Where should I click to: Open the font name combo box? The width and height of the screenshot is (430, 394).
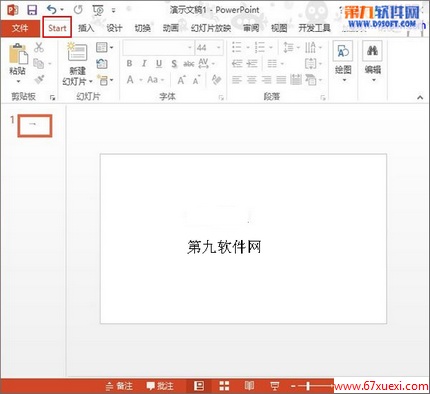click(158, 48)
